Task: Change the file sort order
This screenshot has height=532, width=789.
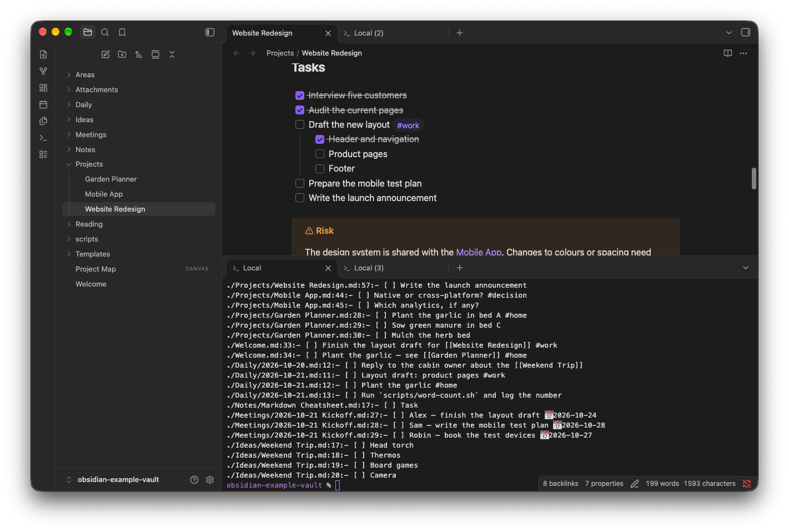Action: click(x=139, y=54)
